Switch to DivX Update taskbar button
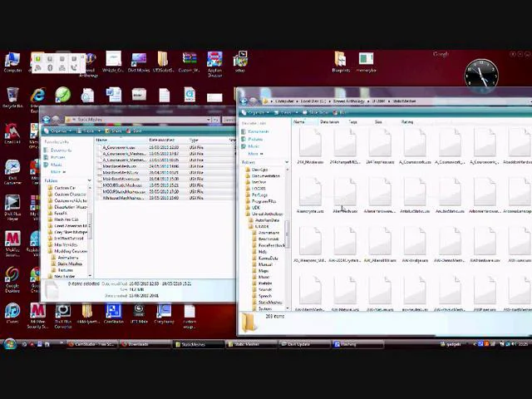The image size is (532, 399). 304,344
